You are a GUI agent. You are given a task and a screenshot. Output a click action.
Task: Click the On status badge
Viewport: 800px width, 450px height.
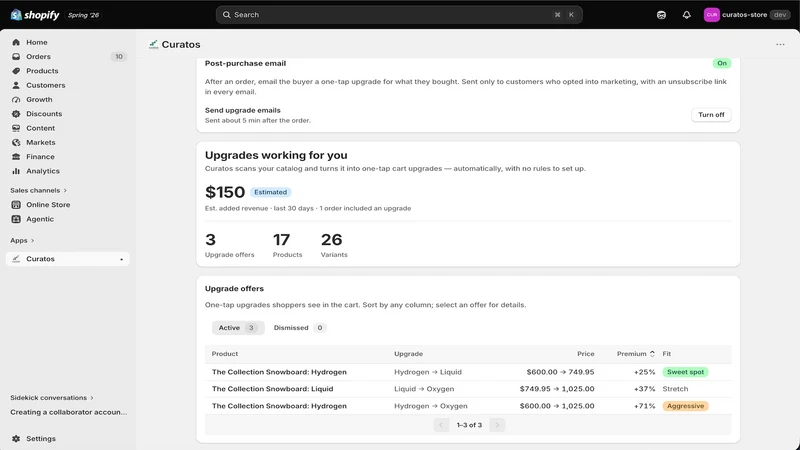pyautogui.click(x=721, y=63)
